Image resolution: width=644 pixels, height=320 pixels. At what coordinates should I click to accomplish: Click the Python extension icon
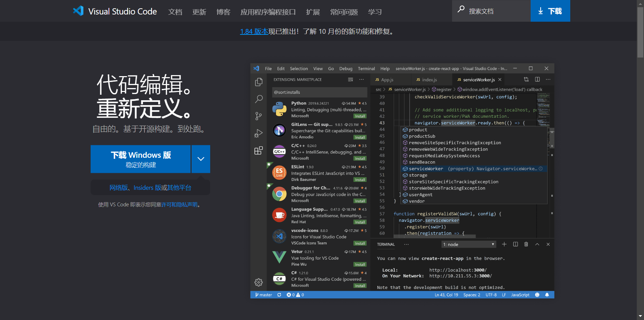pyautogui.click(x=279, y=109)
